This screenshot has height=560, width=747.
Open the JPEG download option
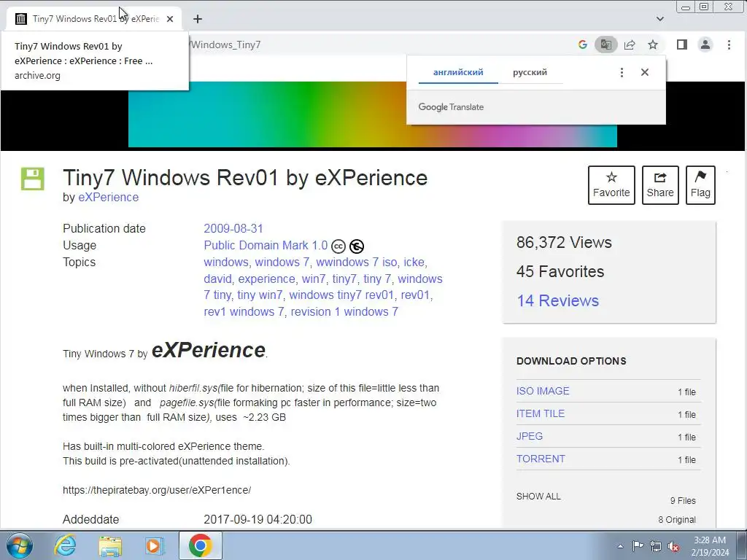[530, 436]
